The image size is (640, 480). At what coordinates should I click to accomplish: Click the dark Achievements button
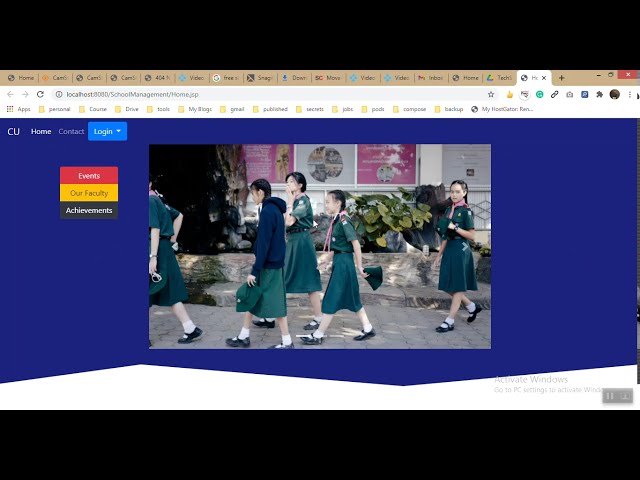point(89,210)
